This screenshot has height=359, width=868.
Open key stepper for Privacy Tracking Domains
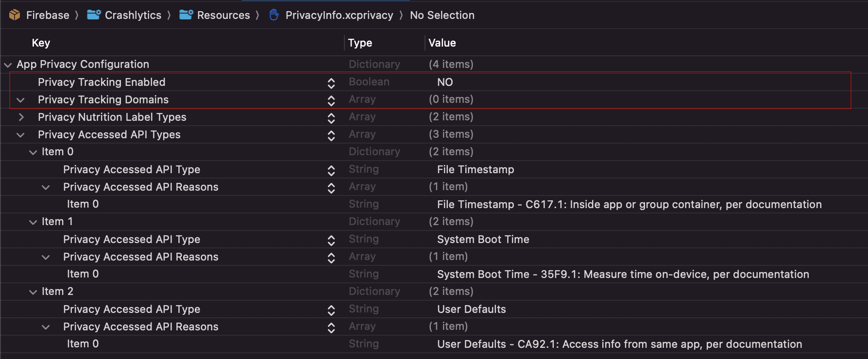tap(331, 100)
